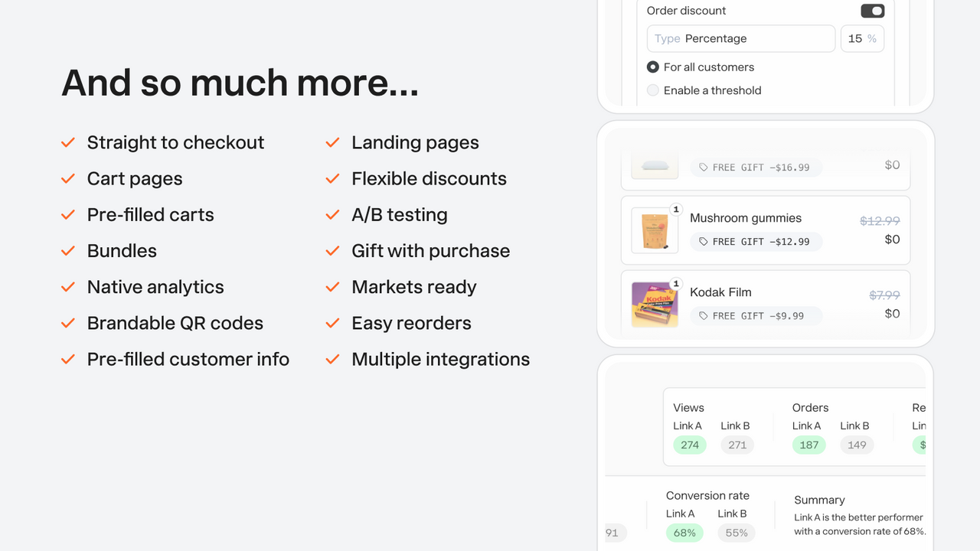Click the tag icon in Kodak Film free gift badge
Screen dimensions: 980x551
pyautogui.click(x=703, y=316)
